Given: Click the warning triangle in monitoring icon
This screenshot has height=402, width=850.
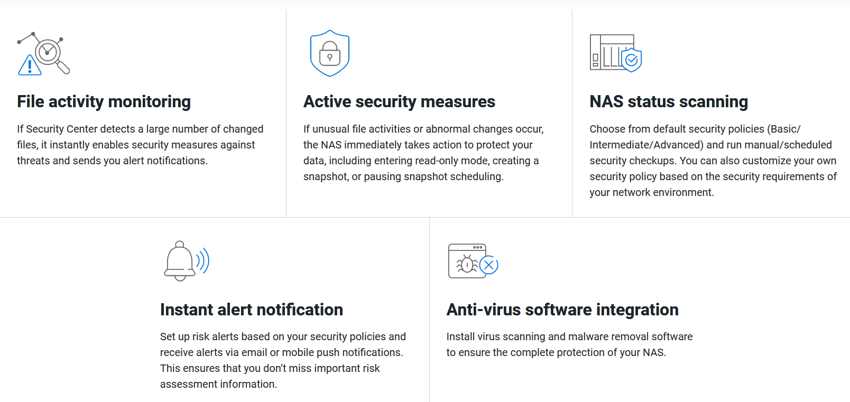Looking at the screenshot, I should pyautogui.click(x=29, y=66).
